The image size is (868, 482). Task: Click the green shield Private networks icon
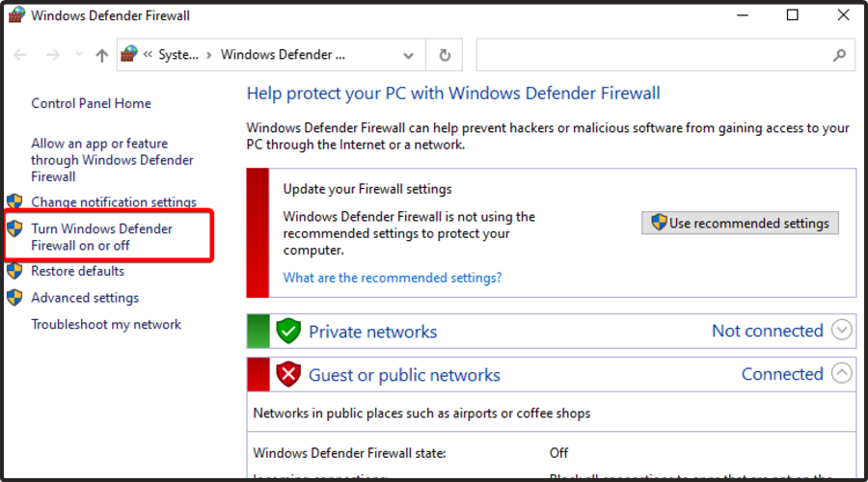tap(288, 331)
